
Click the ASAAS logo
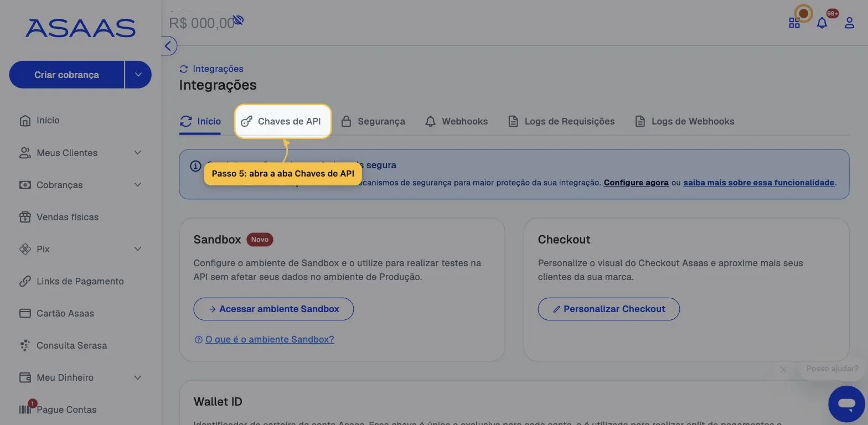[80, 28]
